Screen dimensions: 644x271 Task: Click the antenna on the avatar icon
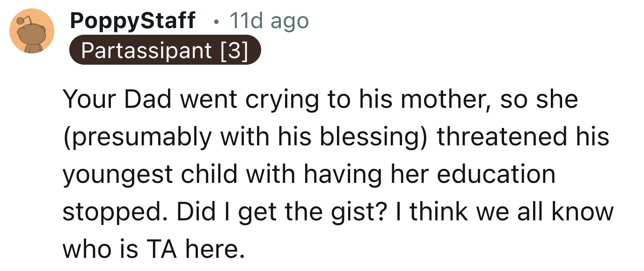[20, 20]
